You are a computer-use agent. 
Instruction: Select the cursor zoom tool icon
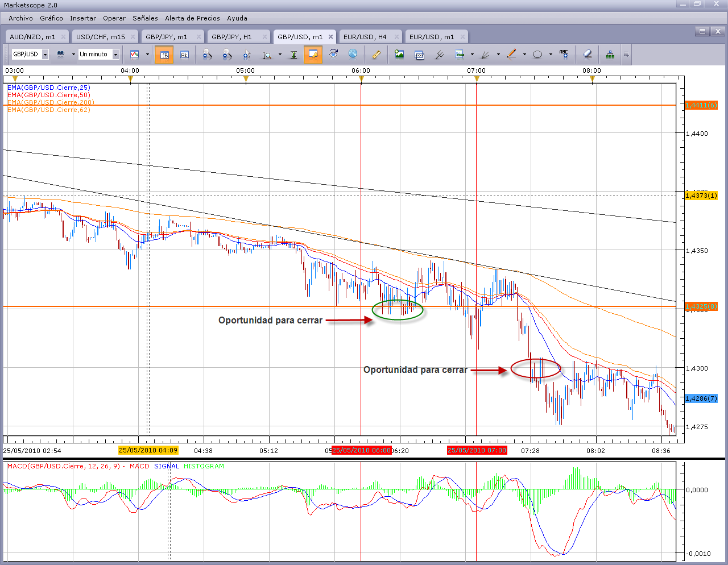tap(247, 55)
